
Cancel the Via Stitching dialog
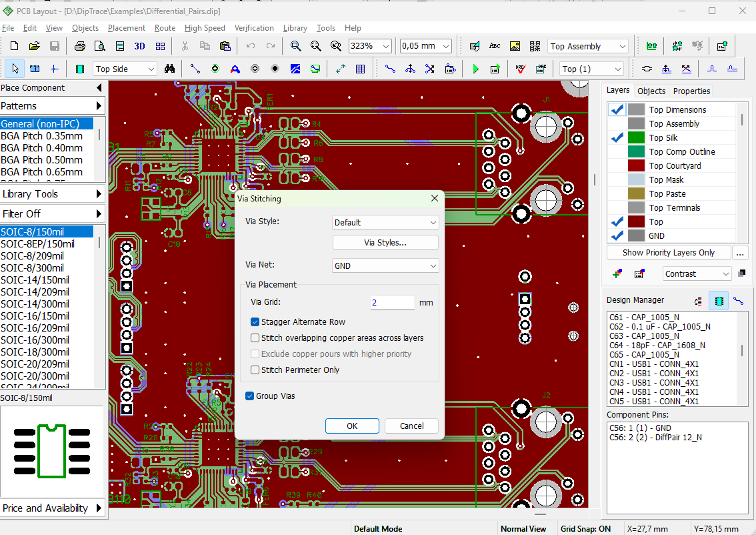tap(412, 426)
